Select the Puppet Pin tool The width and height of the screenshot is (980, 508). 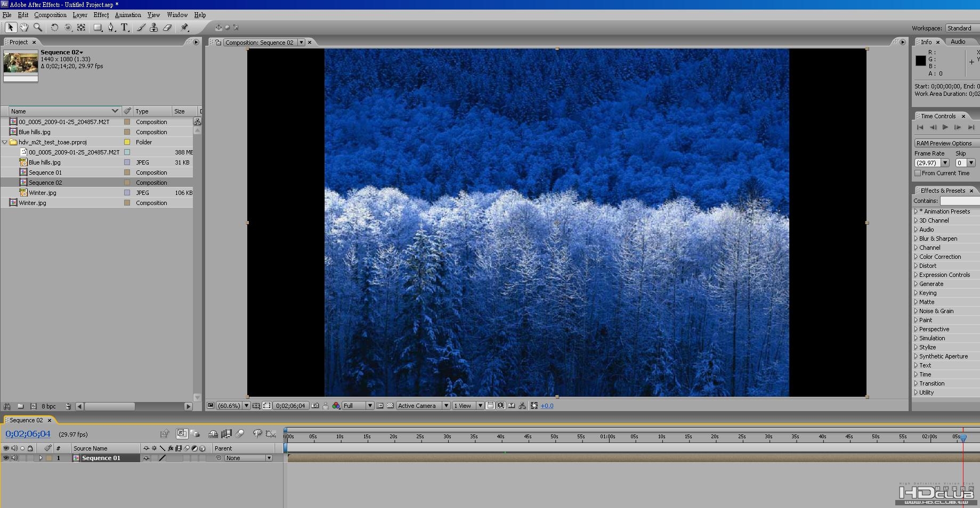coord(184,28)
